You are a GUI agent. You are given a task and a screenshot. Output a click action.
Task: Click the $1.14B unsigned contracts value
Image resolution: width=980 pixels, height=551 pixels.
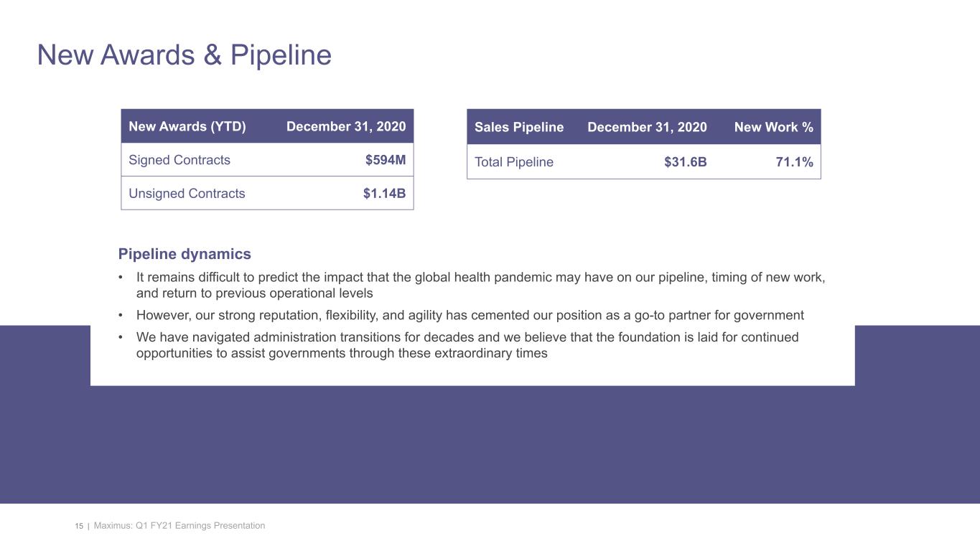pos(384,194)
